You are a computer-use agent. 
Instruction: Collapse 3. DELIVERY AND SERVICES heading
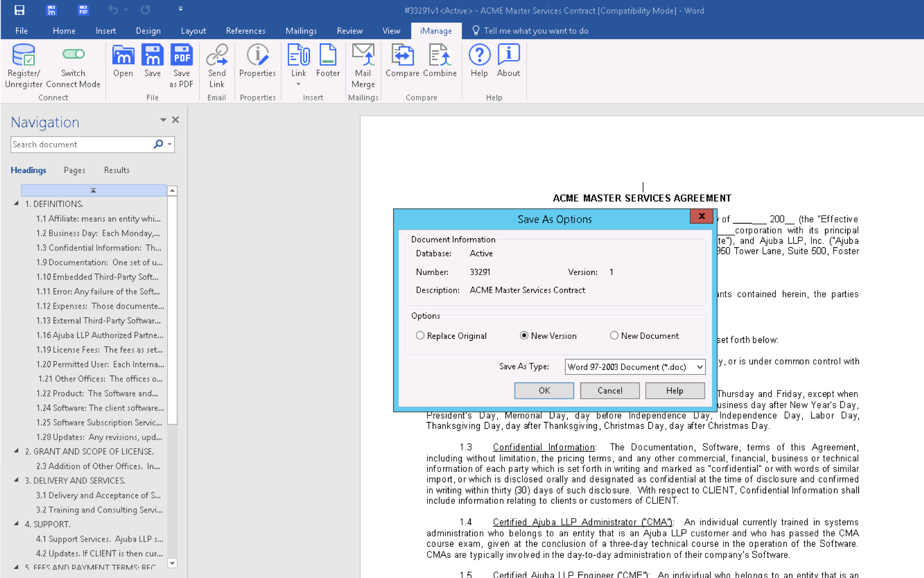click(16, 480)
